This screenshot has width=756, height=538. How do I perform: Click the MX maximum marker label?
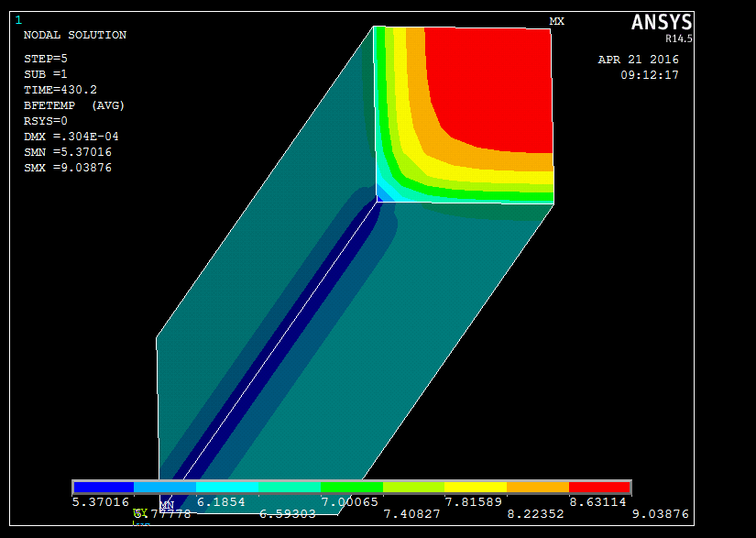pos(556,21)
